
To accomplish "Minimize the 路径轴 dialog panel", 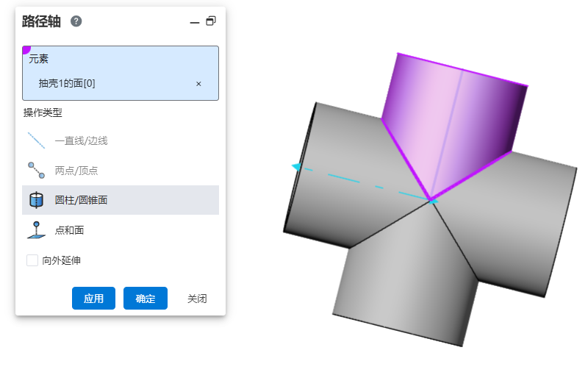I will click(x=195, y=22).
